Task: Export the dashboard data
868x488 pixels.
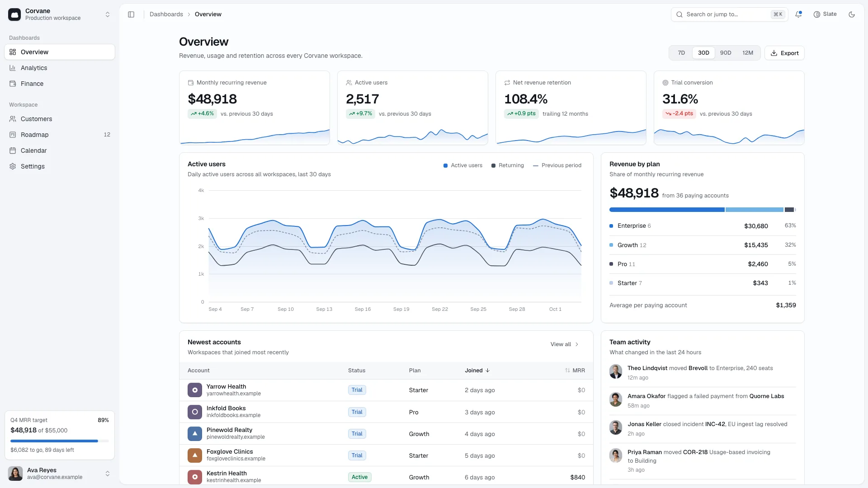Action: point(784,53)
